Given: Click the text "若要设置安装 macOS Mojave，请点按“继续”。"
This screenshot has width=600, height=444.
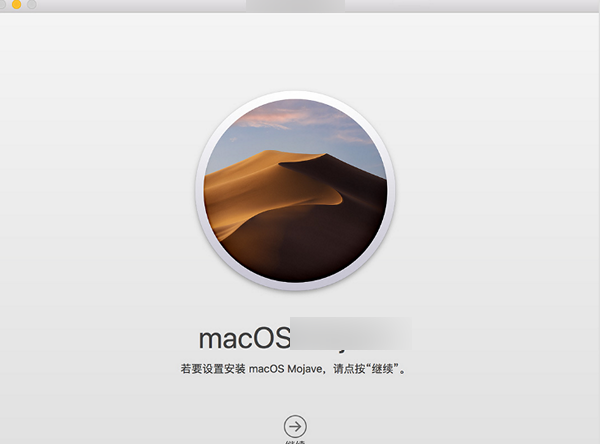Looking at the screenshot, I should [x=293, y=369].
